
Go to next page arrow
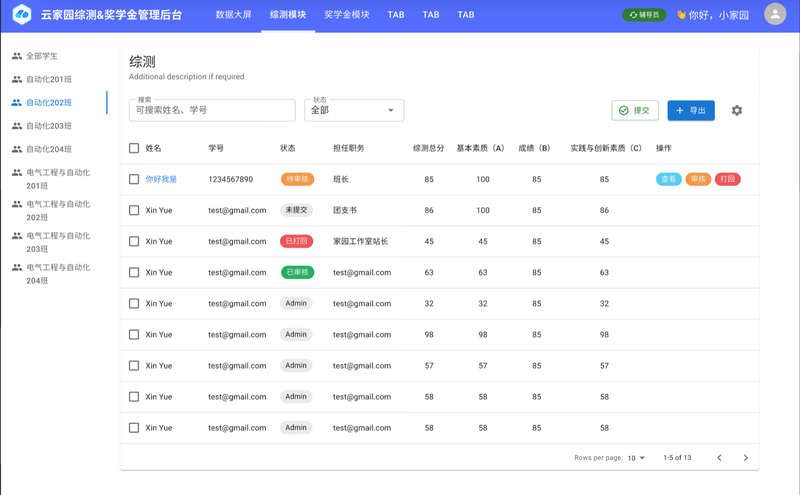[745, 458]
